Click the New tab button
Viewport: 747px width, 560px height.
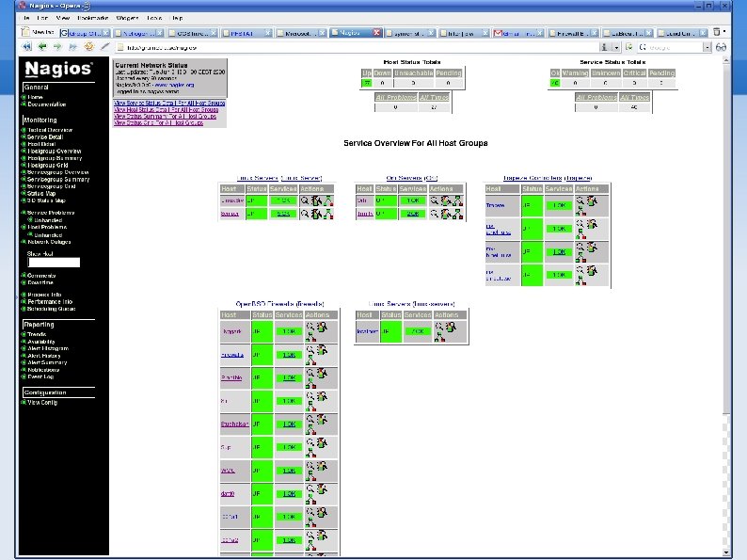point(38,32)
